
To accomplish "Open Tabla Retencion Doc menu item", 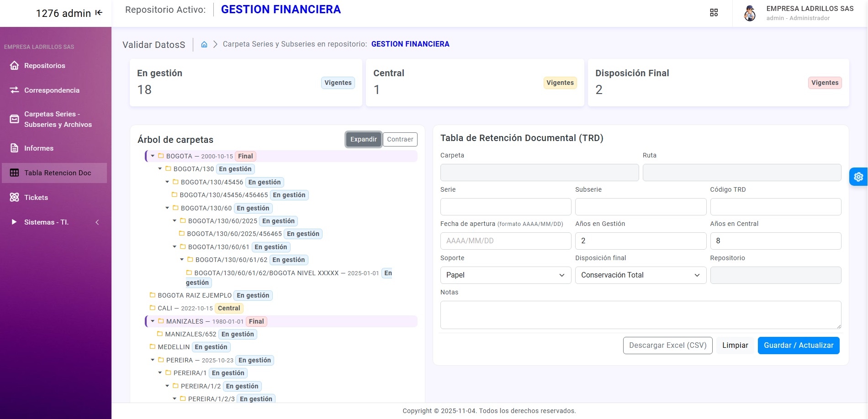I will pos(58,173).
